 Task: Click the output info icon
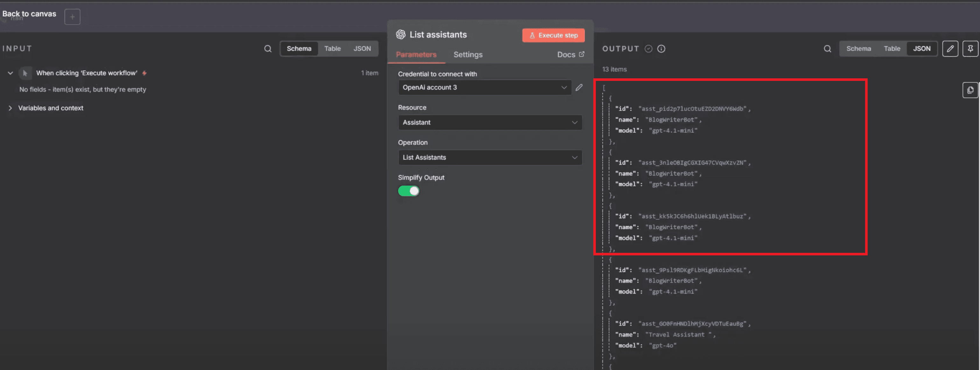(x=661, y=49)
